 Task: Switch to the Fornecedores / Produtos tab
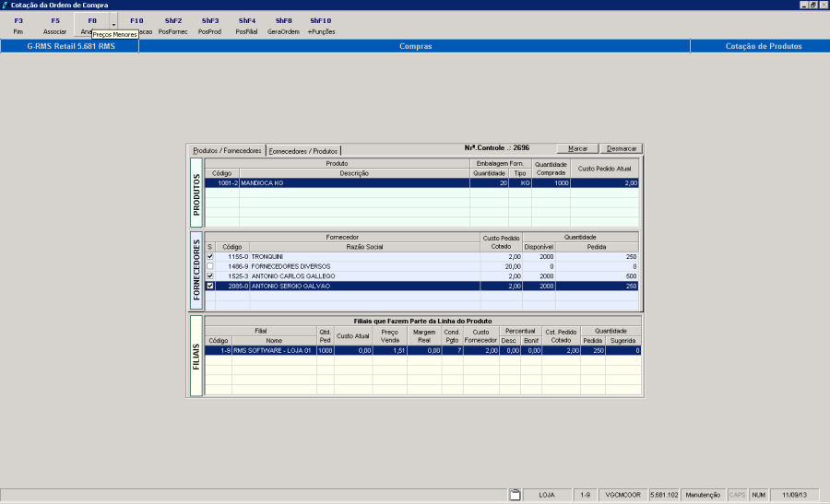pyautogui.click(x=302, y=151)
